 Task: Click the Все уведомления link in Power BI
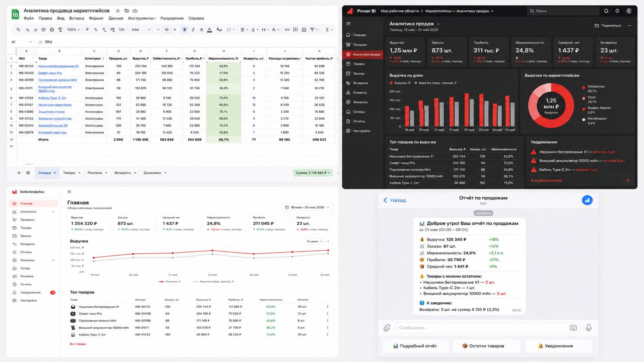(546, 180)
